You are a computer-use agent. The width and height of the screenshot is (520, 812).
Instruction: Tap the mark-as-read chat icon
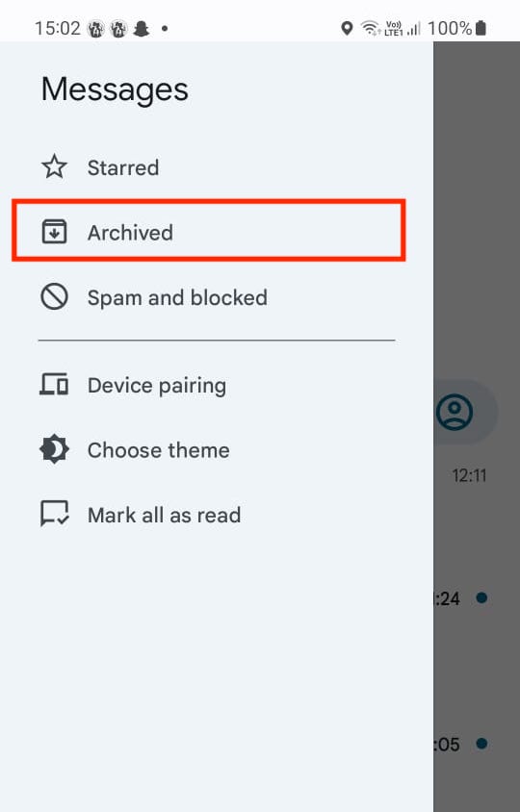tap(54, 514)
